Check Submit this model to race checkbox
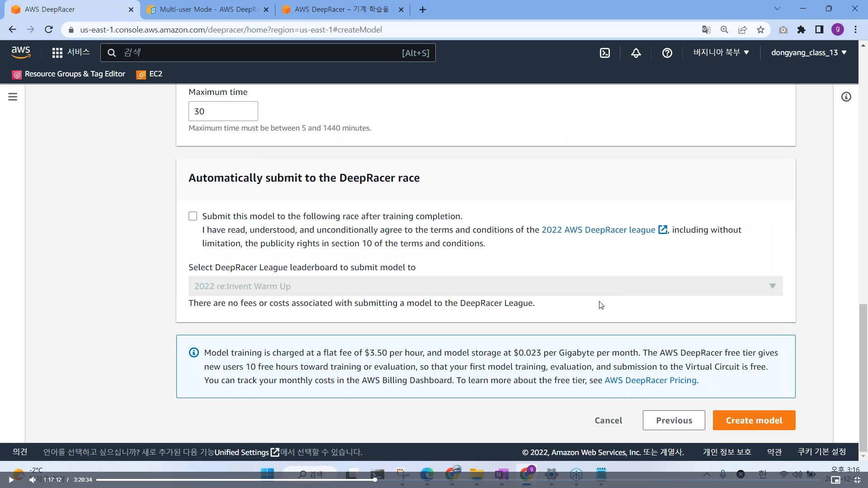The height and width of the screenshot is (488, 868). (x=193, y=216)
